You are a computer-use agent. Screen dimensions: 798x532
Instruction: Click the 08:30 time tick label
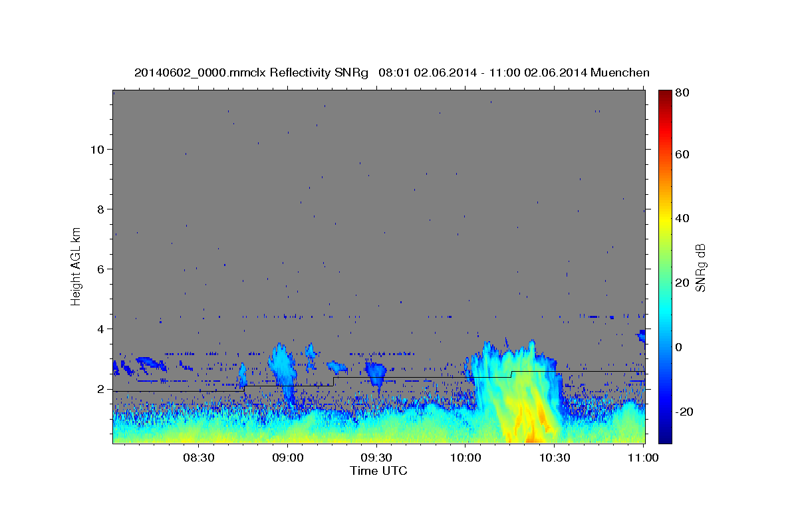199,458
